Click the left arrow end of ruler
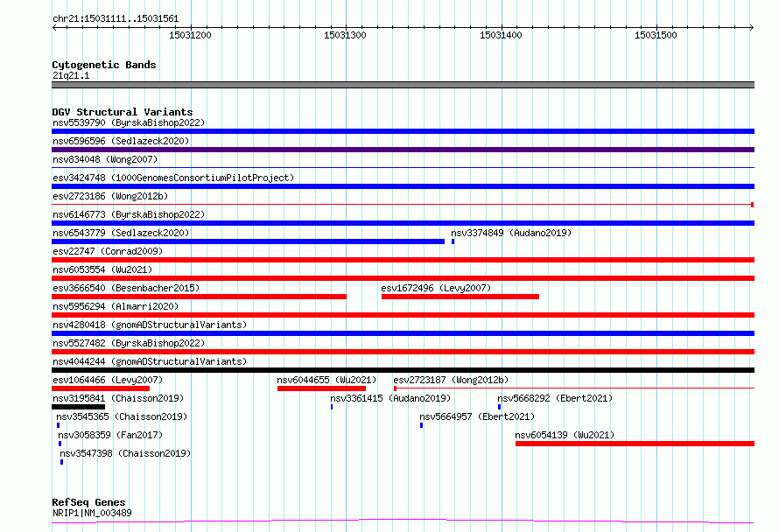Viewport: 779px width, 532px height. coord(54,27)
